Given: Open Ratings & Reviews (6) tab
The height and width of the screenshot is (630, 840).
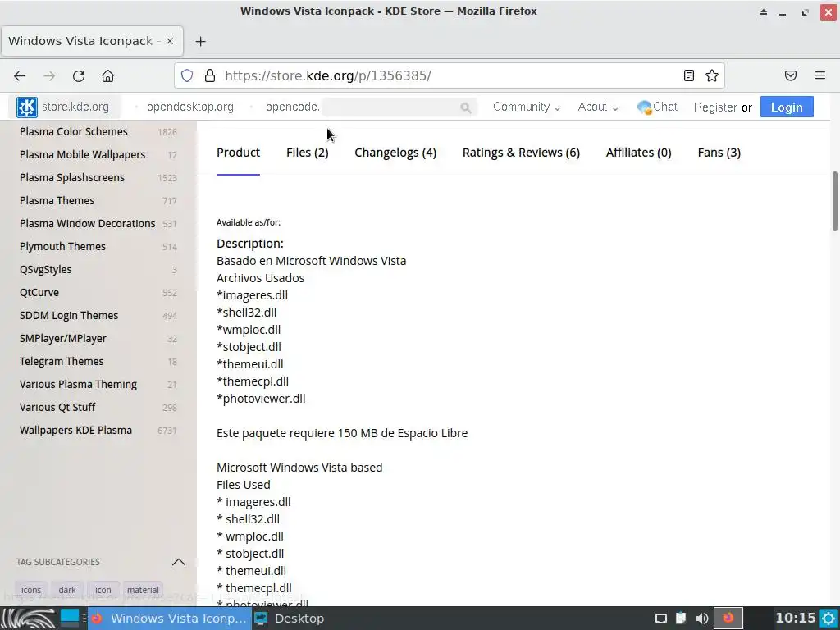Looking at the screenshot, I should 521,153.
